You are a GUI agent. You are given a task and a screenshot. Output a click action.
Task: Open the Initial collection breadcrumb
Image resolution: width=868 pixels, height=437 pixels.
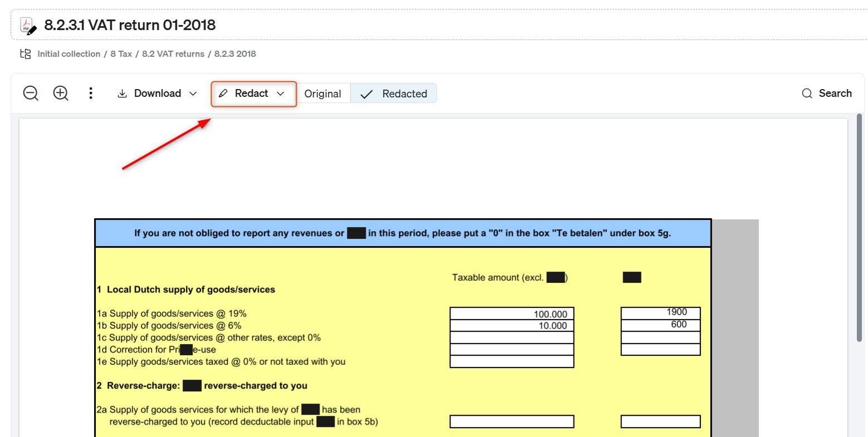68,54
